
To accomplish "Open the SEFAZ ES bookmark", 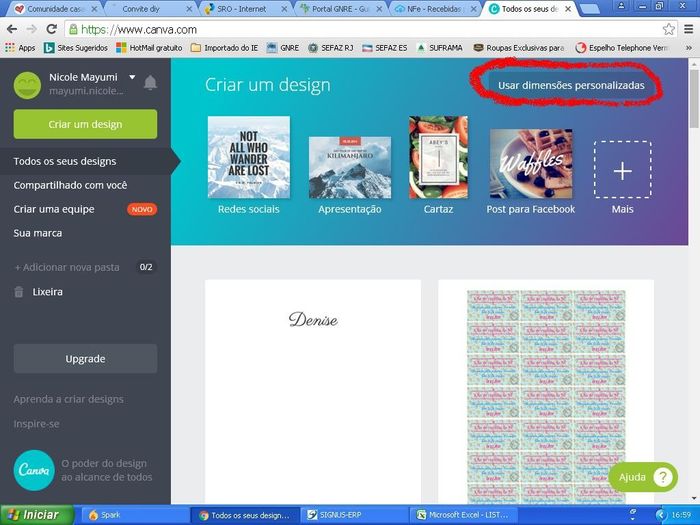I will coord(384,48).
